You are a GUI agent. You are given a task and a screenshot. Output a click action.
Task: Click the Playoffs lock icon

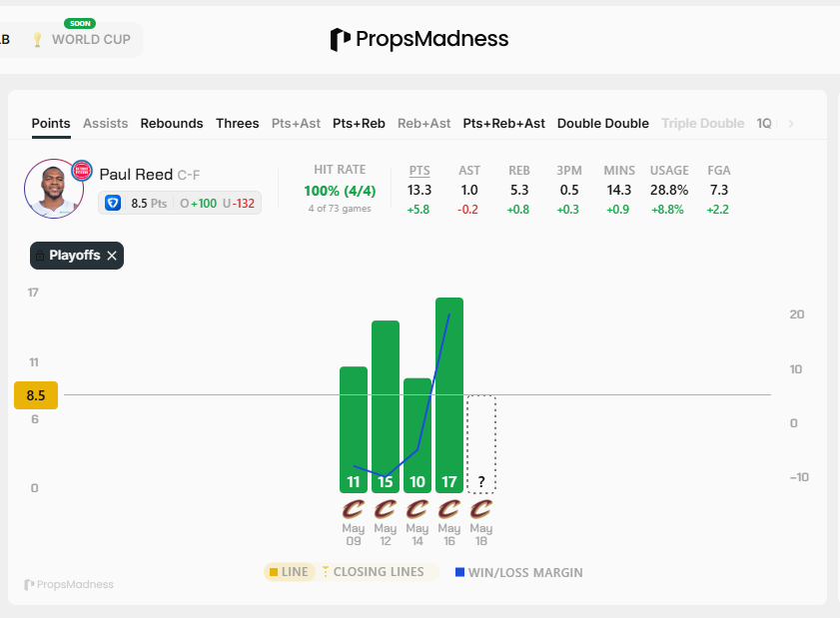click(40, 256)
